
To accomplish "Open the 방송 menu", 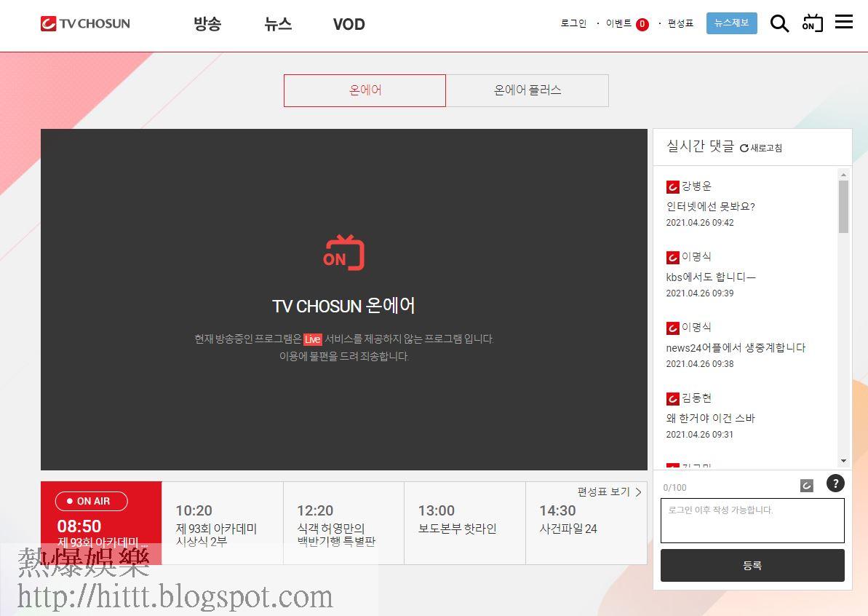I will pyautogui.click(x=207, y=24).
